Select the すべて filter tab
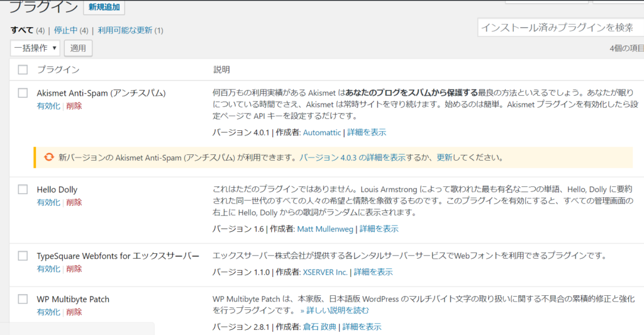Screen dimensions: 644x335 pyautogui.click(x=22, y=30)
